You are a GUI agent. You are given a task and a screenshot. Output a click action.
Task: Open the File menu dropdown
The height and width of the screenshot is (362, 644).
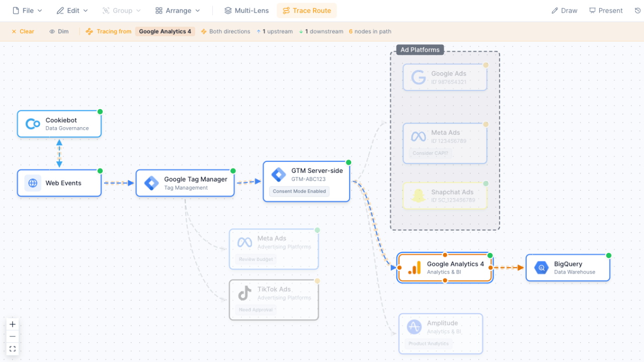27,10
